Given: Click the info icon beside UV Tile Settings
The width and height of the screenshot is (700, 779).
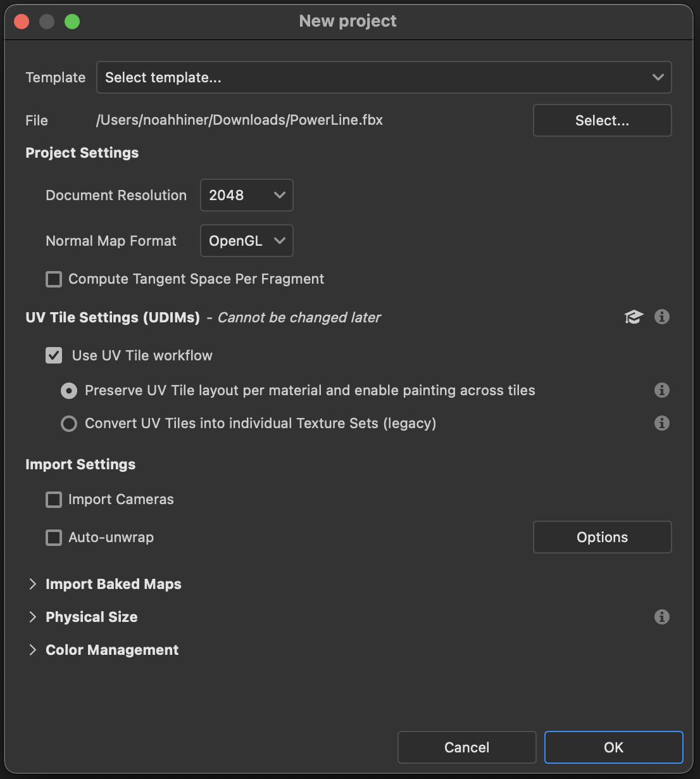Looking at the screenshot, I should tap(662, 317).
